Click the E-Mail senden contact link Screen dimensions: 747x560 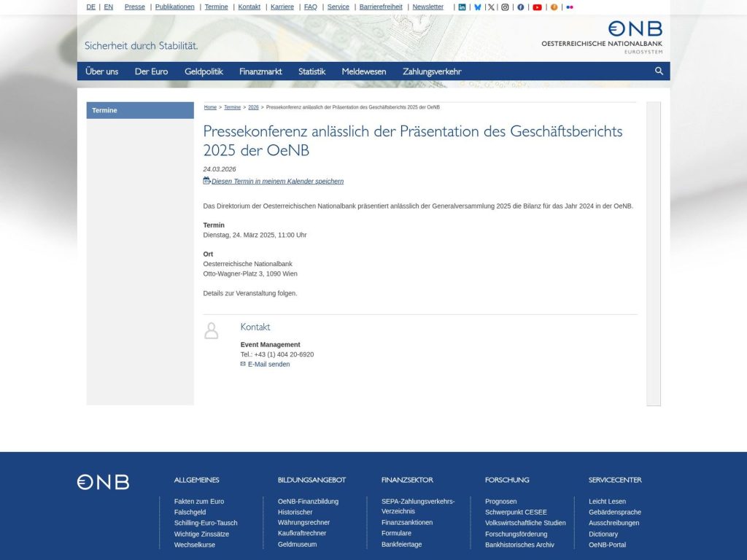pyautogui.click(x=270, y=364)
